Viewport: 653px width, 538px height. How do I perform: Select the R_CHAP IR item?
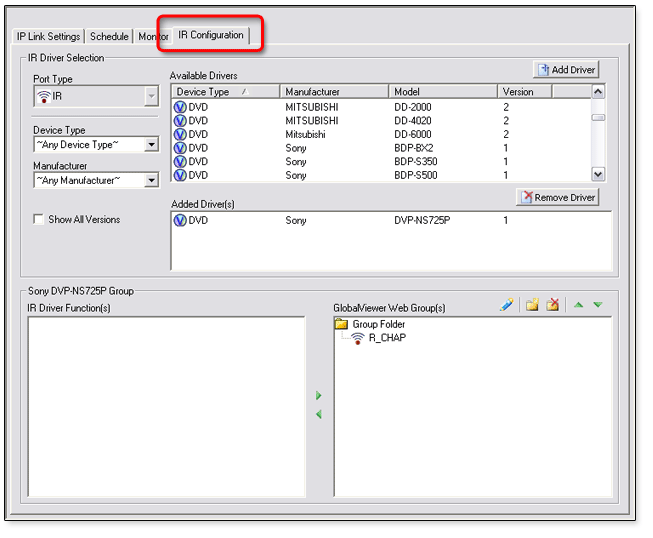pyautogui.click(x=386, y=338)
